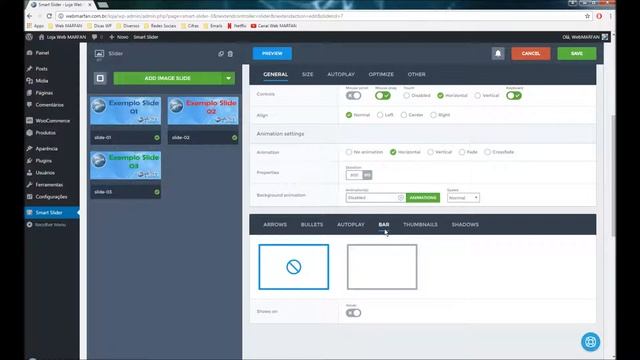Open the Painel item in WordPress sidebar
The image size is (640, 360).
point(42,53)
